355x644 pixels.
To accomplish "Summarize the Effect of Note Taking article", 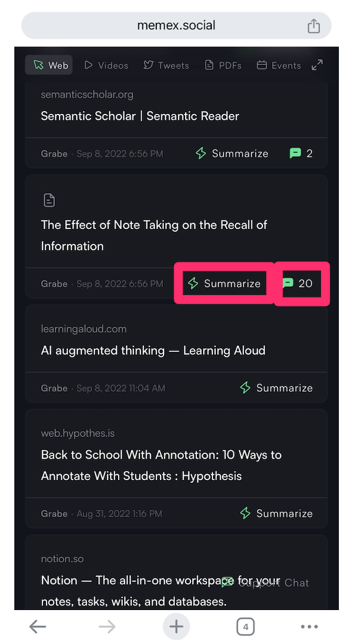I will pos(224,283).
